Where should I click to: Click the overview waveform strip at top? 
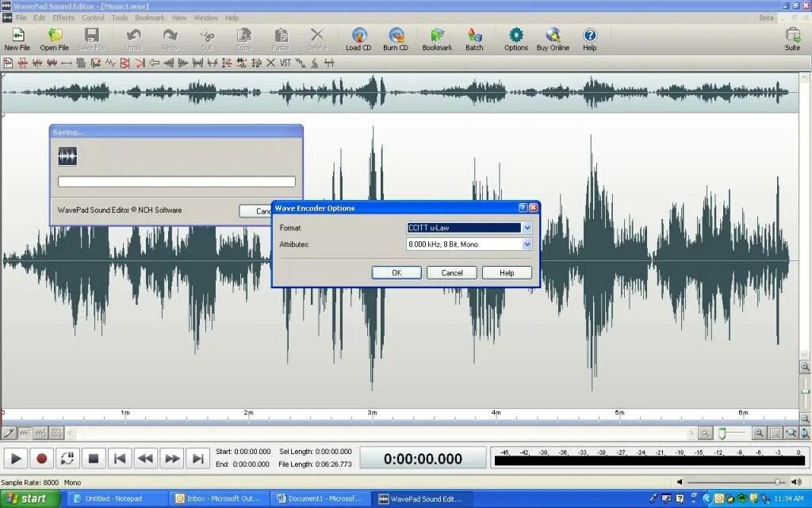[x=400, y=92]
